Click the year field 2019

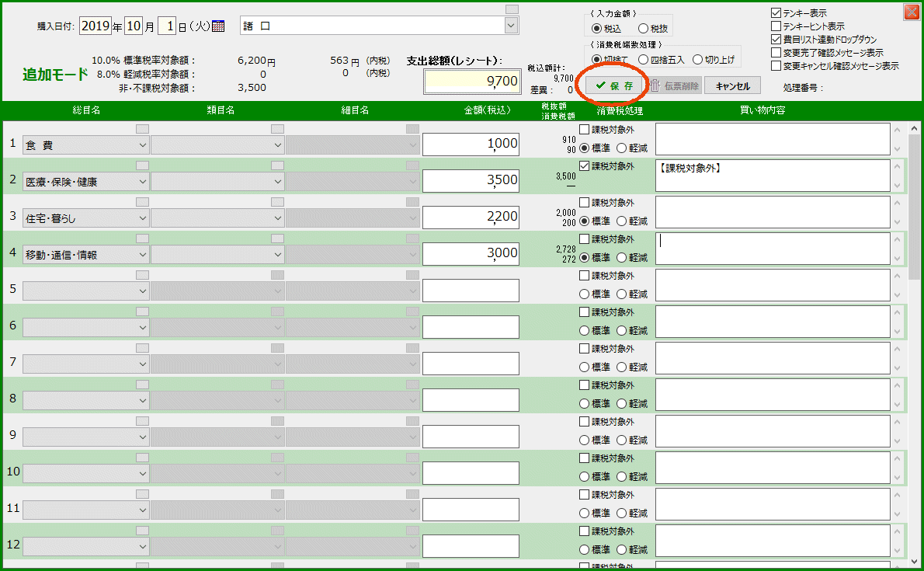[x=96, y=26]
